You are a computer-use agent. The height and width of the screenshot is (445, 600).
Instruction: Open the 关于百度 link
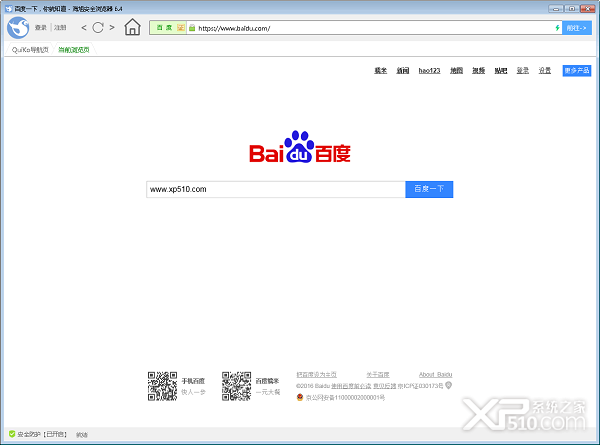click(378, 374)
